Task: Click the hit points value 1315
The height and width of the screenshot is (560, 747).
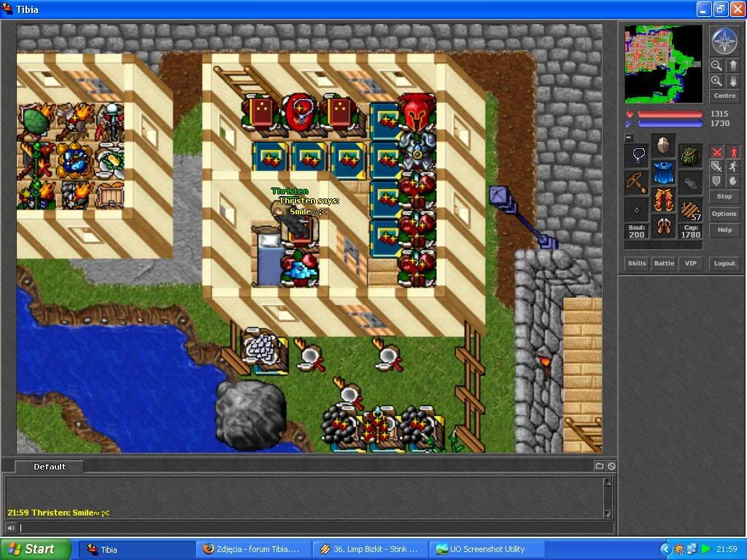Action: click(719, 114)
